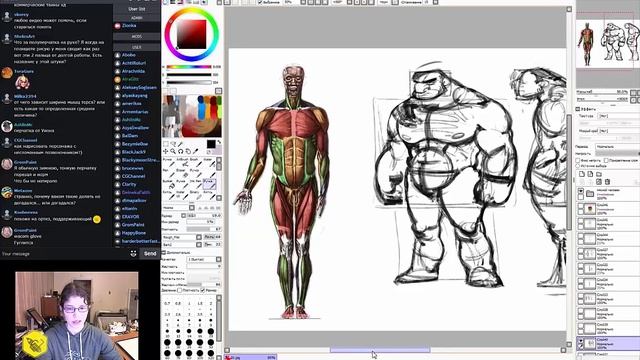The height and width of the screenshot is (360, 640).
Task: Click the MODS section header
Action: pyautogui.click(x=137, y=36)
